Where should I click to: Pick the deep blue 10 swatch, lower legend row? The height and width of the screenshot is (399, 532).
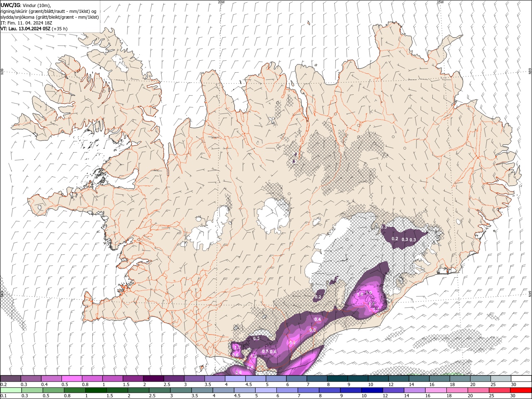click(372, 390)
